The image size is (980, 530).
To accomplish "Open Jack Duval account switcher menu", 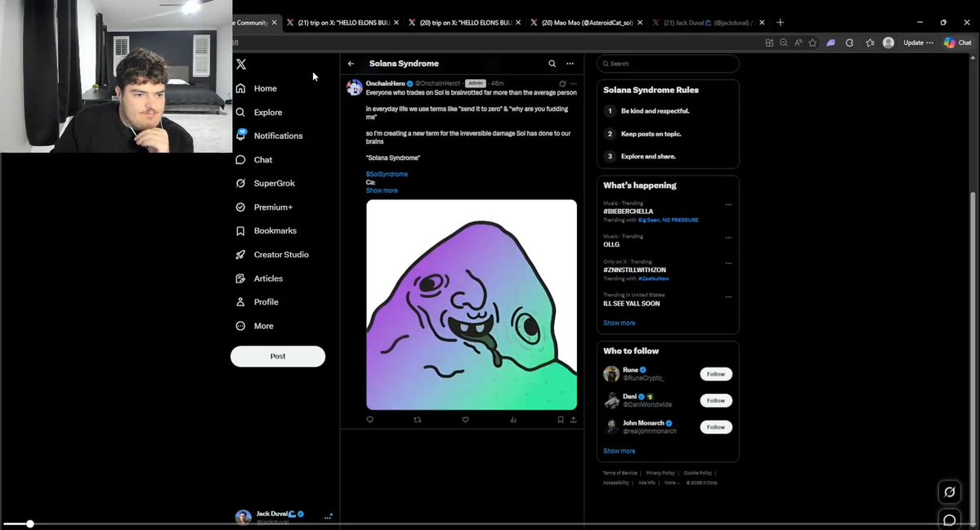I will pos(284,517).
